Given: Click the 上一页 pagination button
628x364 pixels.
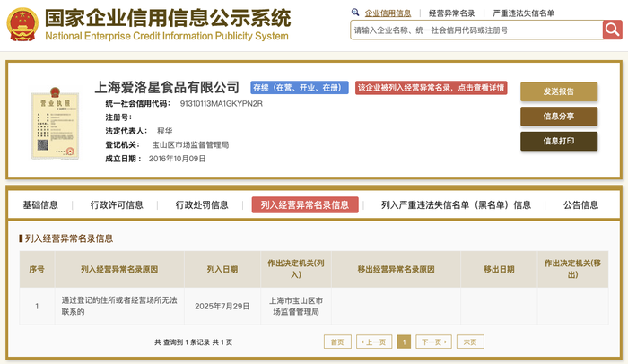Looking at the screenshot, I should (x=374, y=342).
